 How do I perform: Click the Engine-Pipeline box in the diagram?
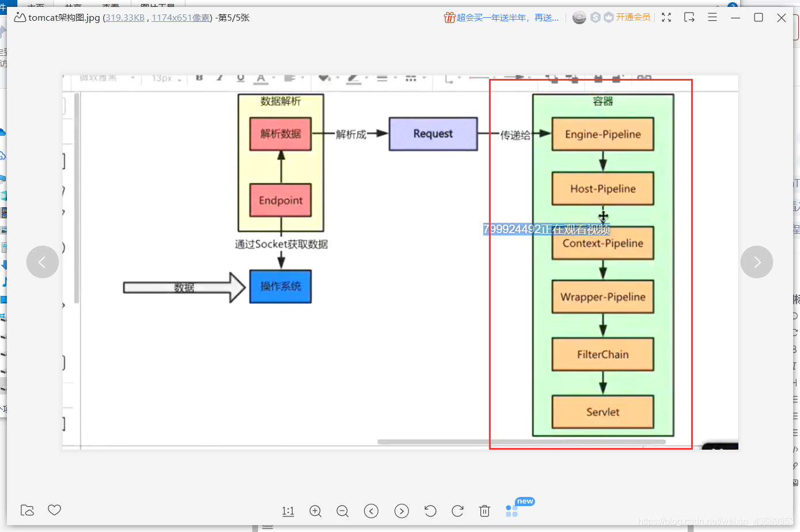tap(603, 134)
